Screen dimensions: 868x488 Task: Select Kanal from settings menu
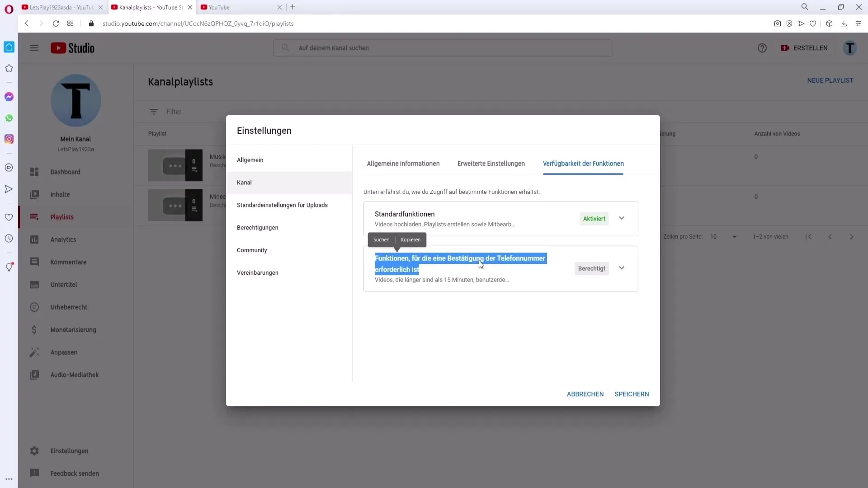(245, 183)
